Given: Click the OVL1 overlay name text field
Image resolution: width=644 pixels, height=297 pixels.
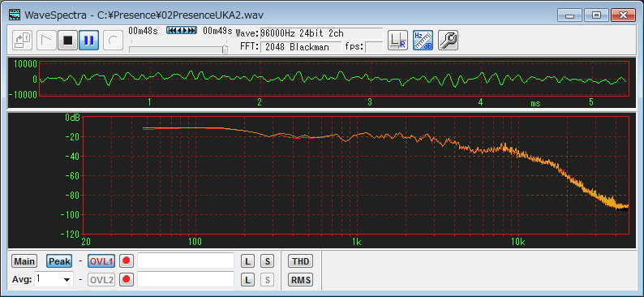Looking at the screenshot, I should click(186, 260).
